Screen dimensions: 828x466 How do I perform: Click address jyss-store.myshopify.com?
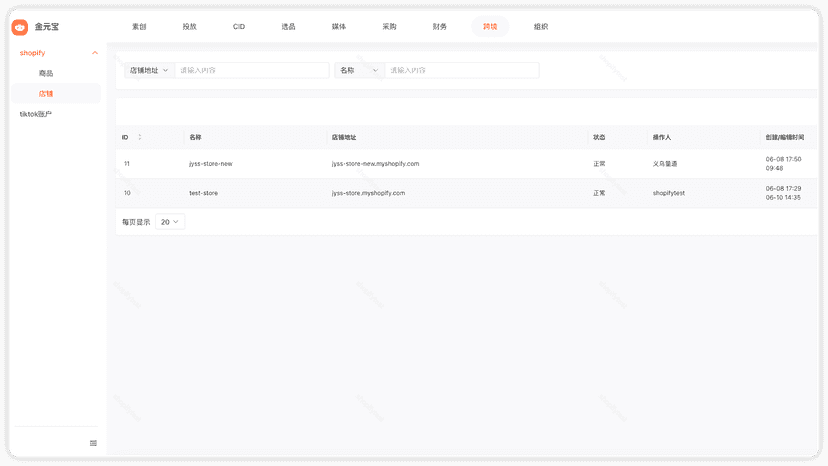click(368, 193)
